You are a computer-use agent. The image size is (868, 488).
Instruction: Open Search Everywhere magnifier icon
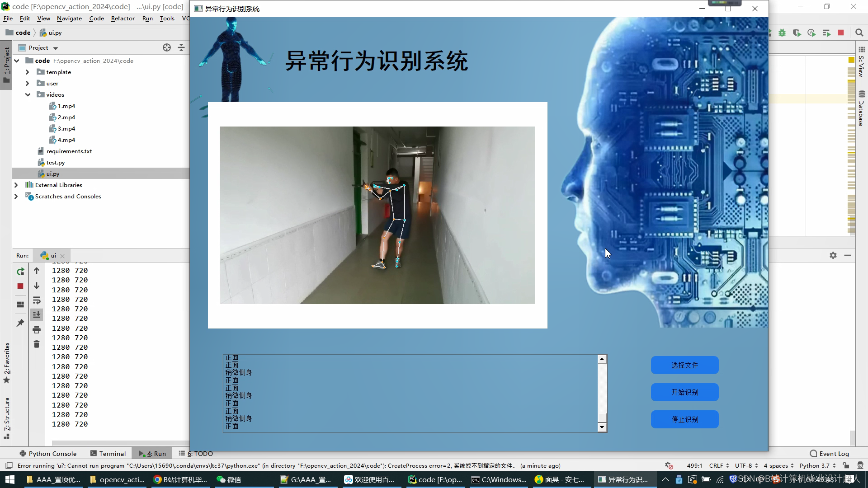coord(859,33)
